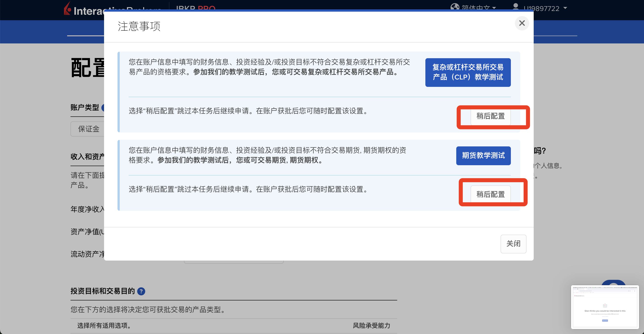Click input field below the dialog
The width and height of the screenshot is (644, 334).
tap(233, 262)
